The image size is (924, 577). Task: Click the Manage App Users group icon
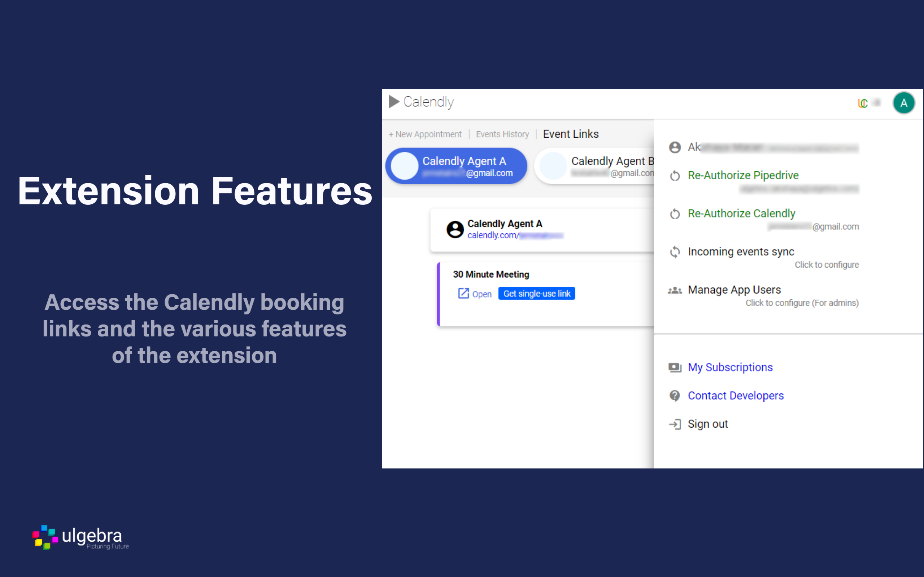pos(675,290)
